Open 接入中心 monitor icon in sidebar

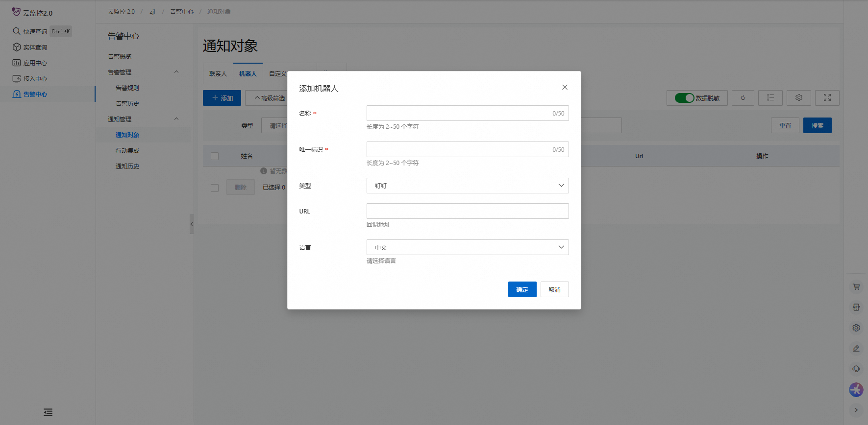click(17, 78)
